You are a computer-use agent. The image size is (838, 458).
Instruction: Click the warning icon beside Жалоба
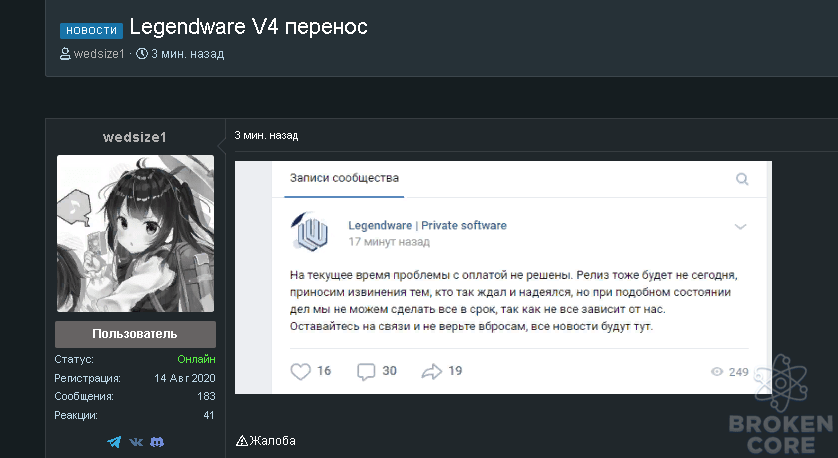click(242, 441)
